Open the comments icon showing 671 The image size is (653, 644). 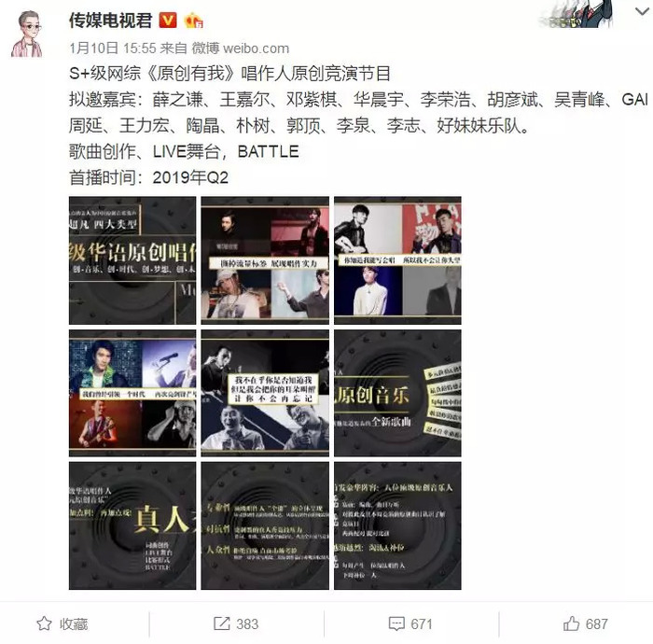(x=396, y=623)
